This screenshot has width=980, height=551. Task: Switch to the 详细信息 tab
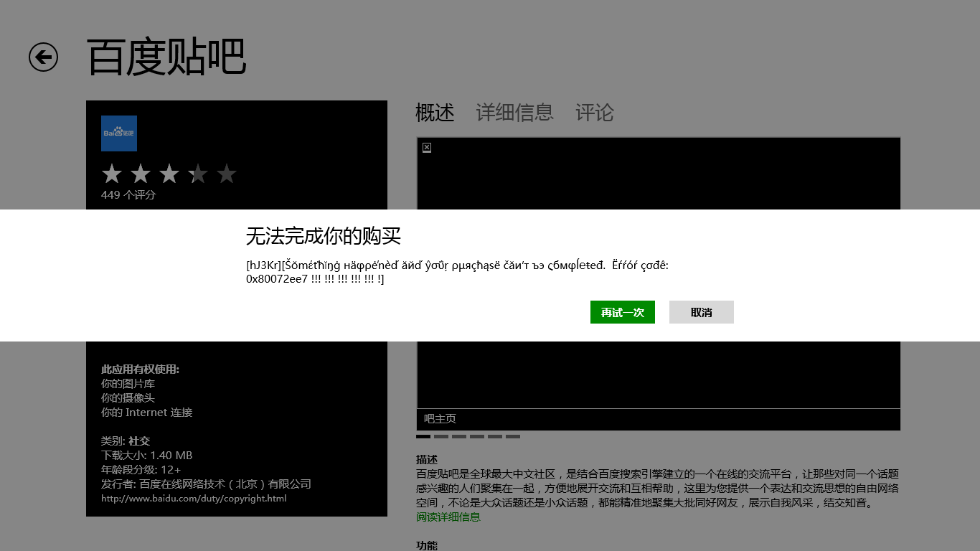[515, 113]
